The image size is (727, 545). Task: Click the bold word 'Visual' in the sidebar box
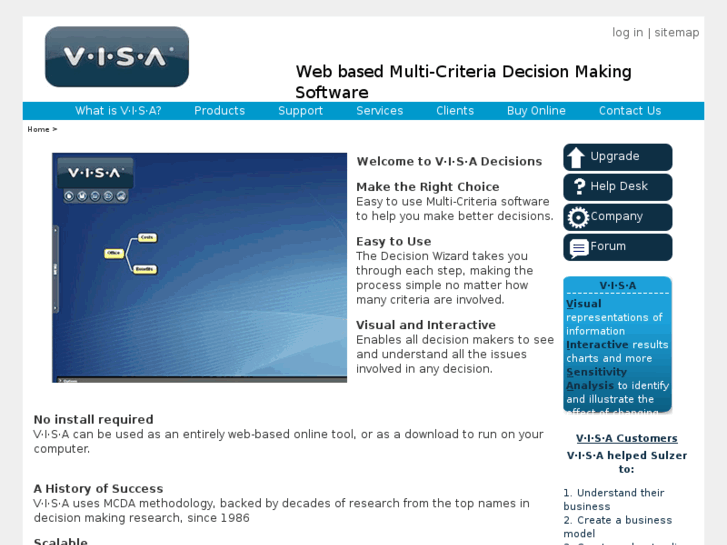[x=584, y=304]
